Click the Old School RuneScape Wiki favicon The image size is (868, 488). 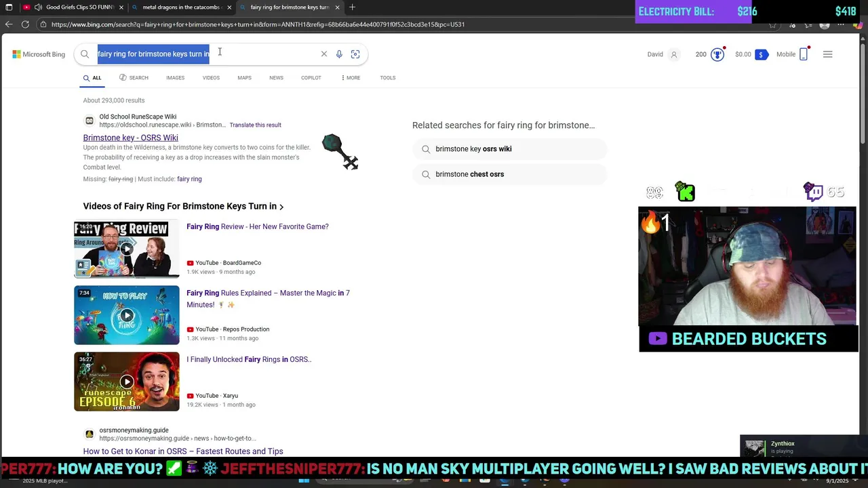point(89,121)
